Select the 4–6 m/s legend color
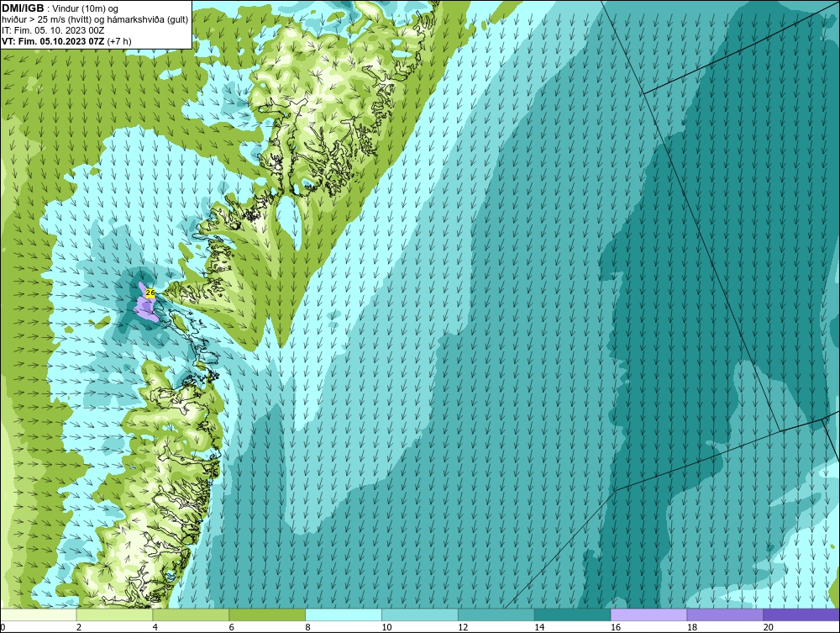The width and height of the screenshot is (840, 633). click(191, 615)
